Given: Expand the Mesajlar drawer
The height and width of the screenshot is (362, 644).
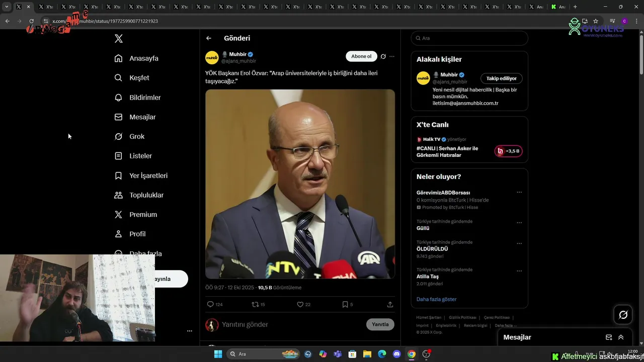Looking at the screenshot, I should pos(621,337).
